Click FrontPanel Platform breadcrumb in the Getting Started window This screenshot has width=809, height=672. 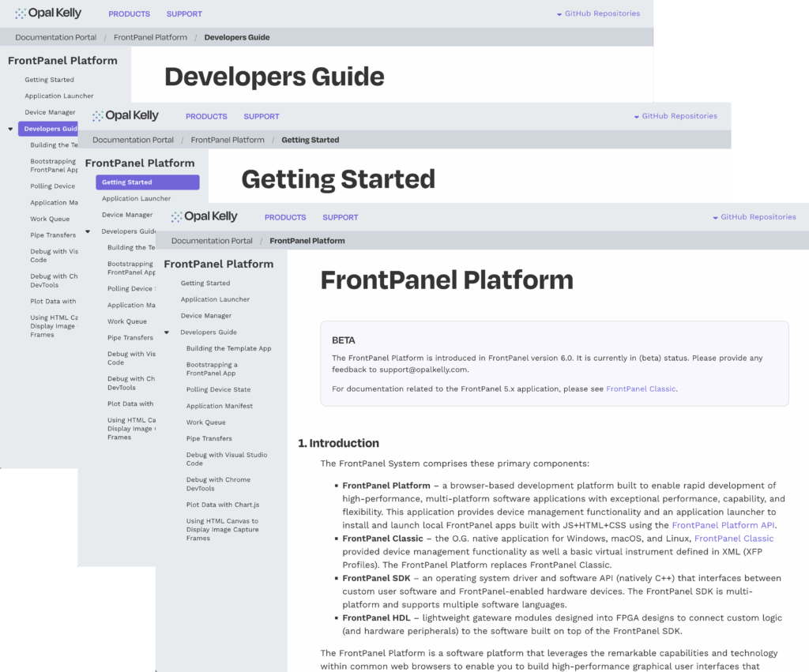228,140
